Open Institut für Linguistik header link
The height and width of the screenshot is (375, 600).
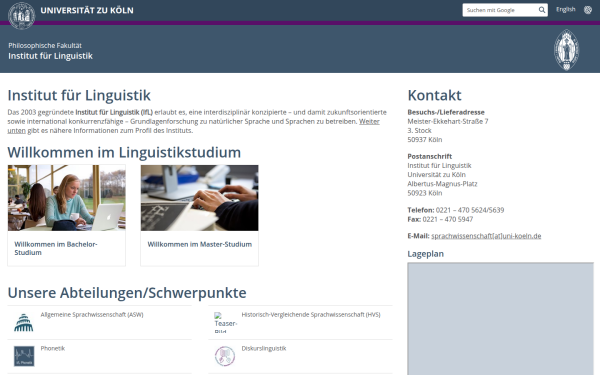[x=51, y=56]
